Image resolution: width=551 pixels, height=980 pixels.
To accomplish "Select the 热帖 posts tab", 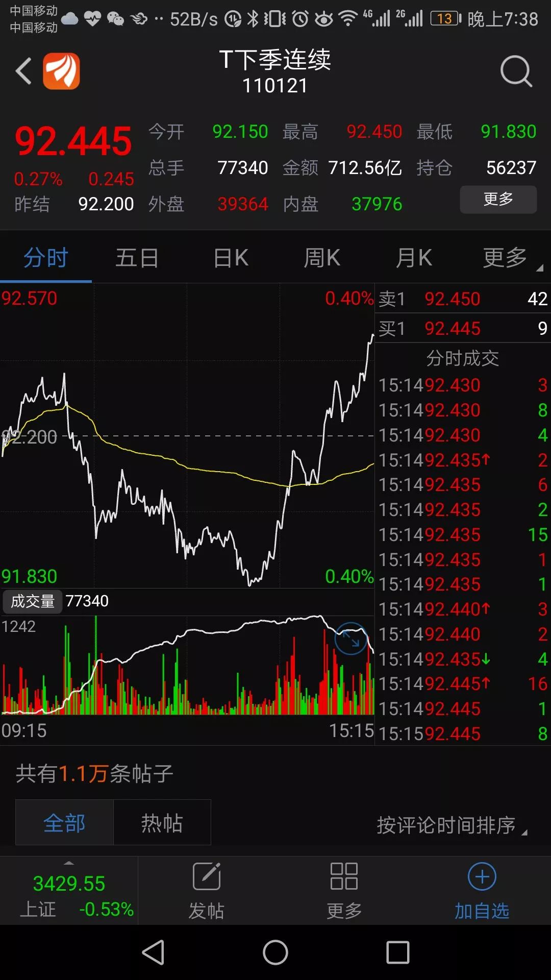I will 162,823.
